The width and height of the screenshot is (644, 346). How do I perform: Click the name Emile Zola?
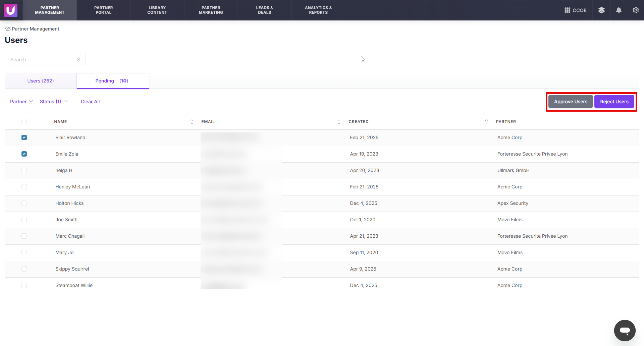click(67, 154)
